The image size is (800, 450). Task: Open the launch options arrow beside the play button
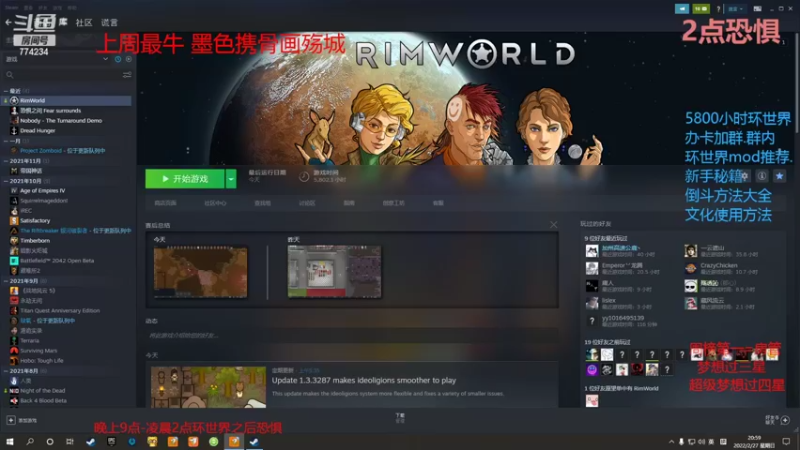[x=231, y=179]
